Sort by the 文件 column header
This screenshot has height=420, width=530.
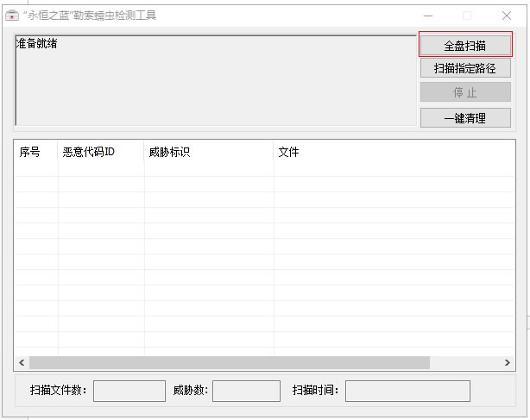394,152
